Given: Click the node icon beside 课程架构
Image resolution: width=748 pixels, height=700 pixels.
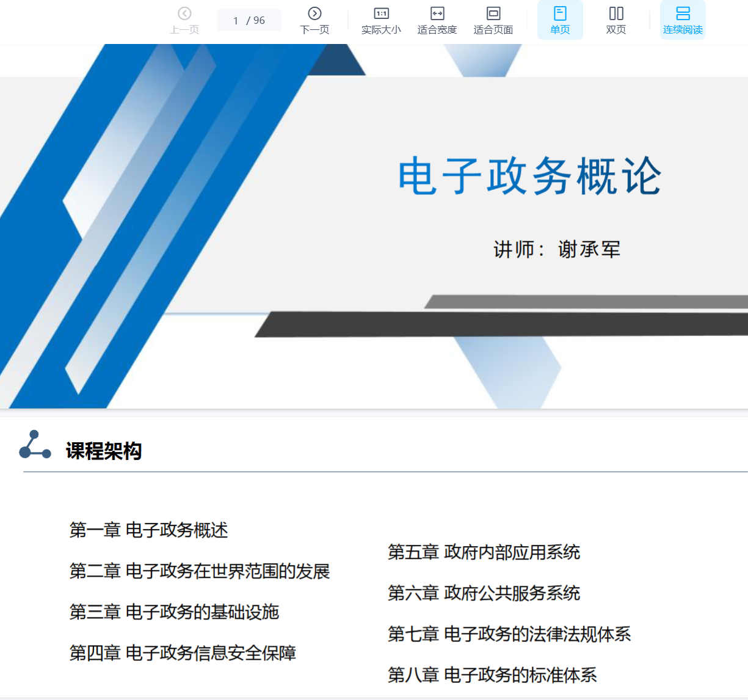Looking at the screenshot, I should click(x=35, y=445).
